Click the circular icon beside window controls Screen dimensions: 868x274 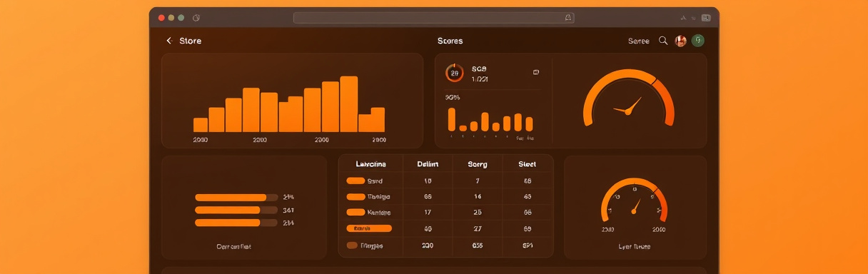point(196,17)
